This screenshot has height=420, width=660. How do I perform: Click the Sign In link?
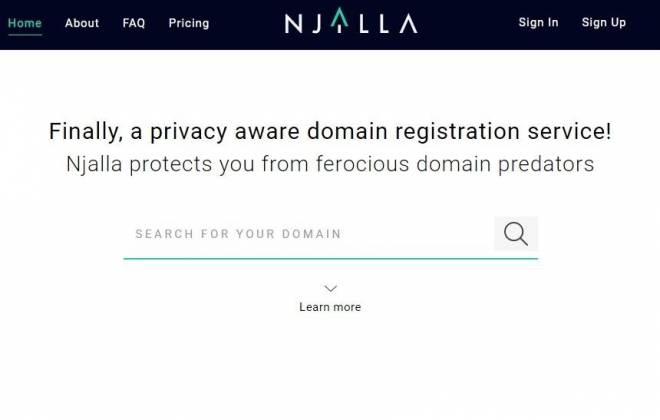[538, 23]
